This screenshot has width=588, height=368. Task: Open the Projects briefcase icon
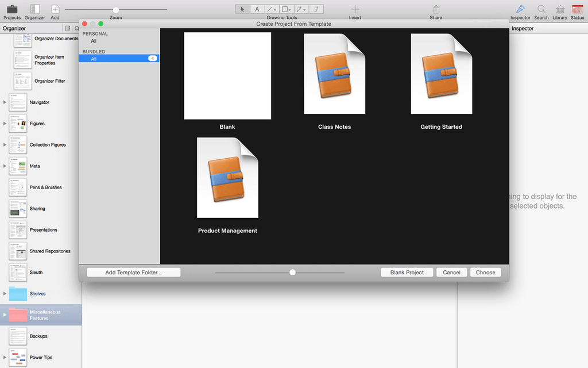click(11, 9)
